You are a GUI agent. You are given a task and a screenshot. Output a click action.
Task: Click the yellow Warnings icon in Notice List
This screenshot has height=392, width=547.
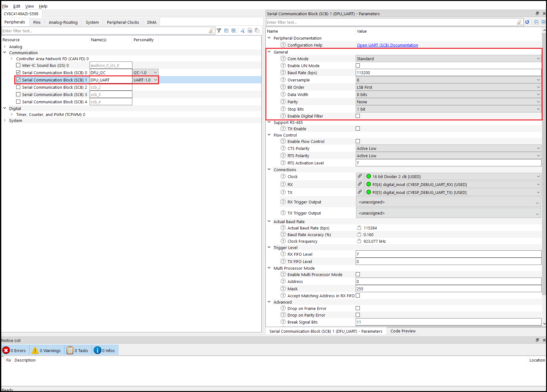[x=35, y=350]
